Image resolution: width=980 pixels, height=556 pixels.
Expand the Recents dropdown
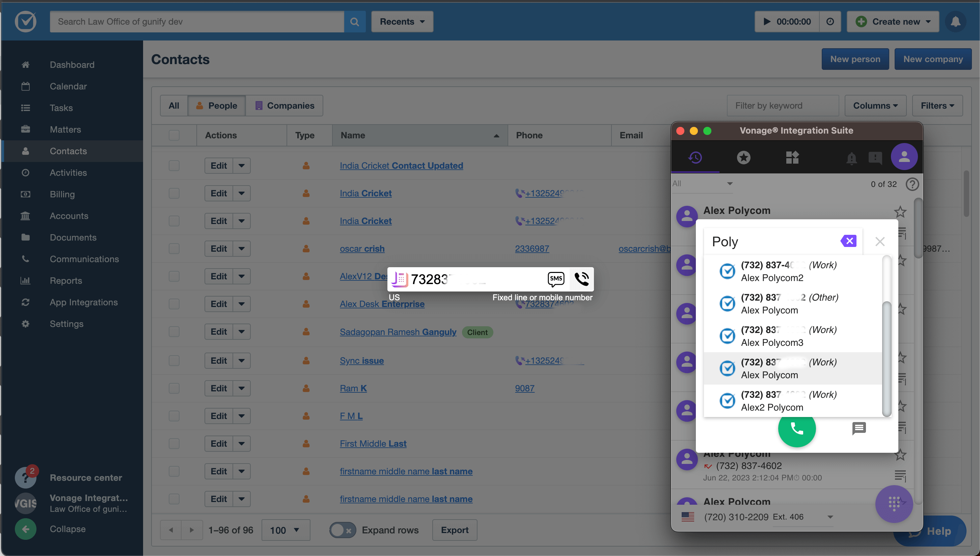point(402,22)
